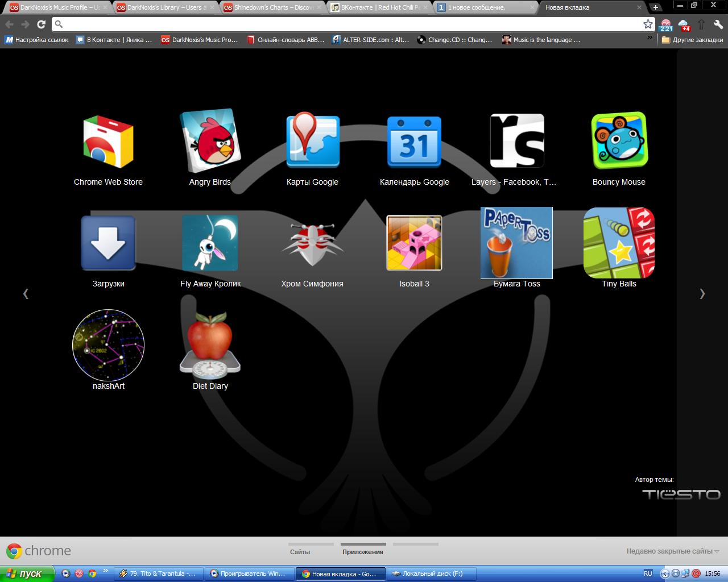This screenshot has width=728, height=582.
Task: Open the Chrome wrench settings menu
Action: point(718,24)
